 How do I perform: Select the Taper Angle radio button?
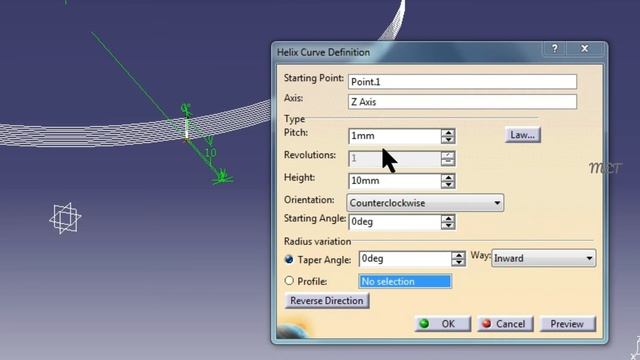point(289,259)
